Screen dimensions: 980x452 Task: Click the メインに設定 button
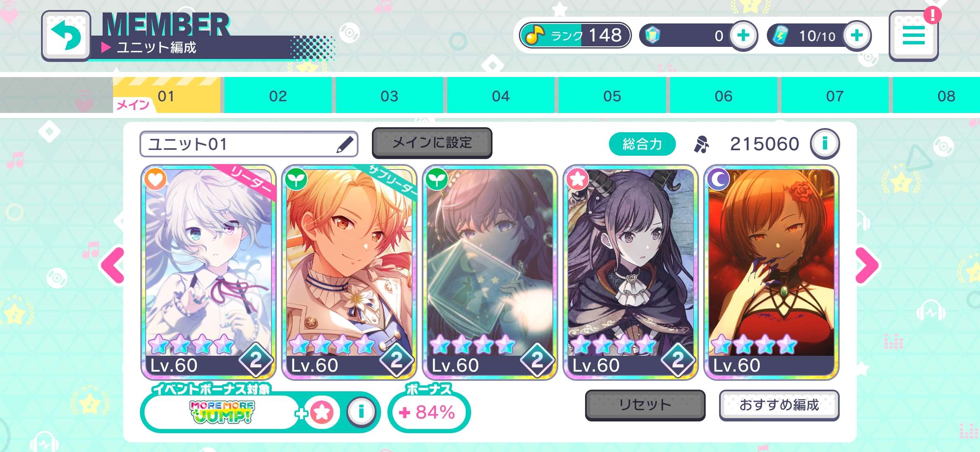coord(432,143)
